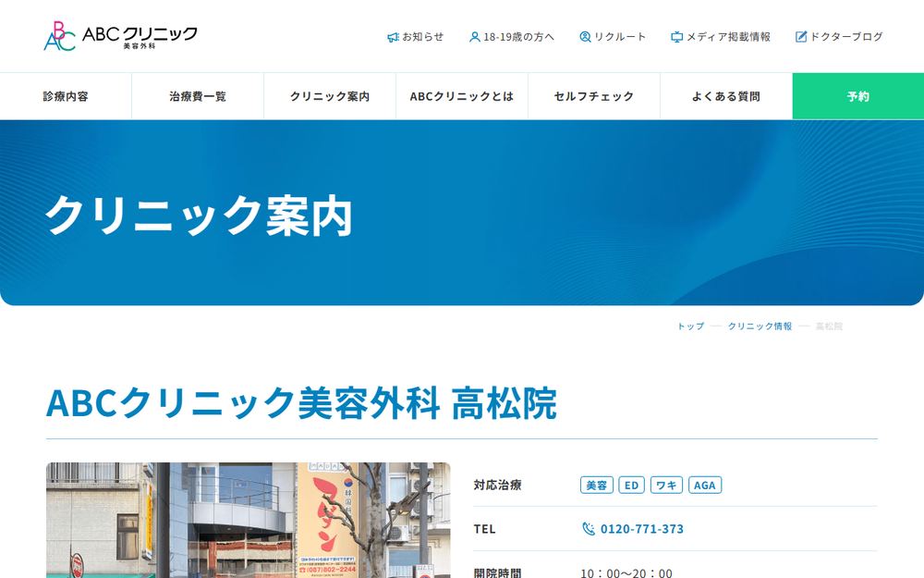Open the 治療費一覧 menu

(198, 96)
